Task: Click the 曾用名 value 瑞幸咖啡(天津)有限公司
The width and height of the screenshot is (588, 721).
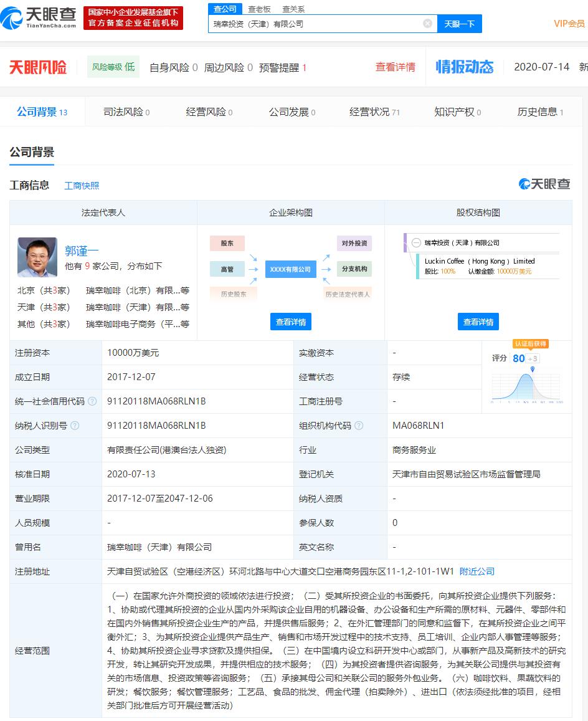Action: pos(159,547)
